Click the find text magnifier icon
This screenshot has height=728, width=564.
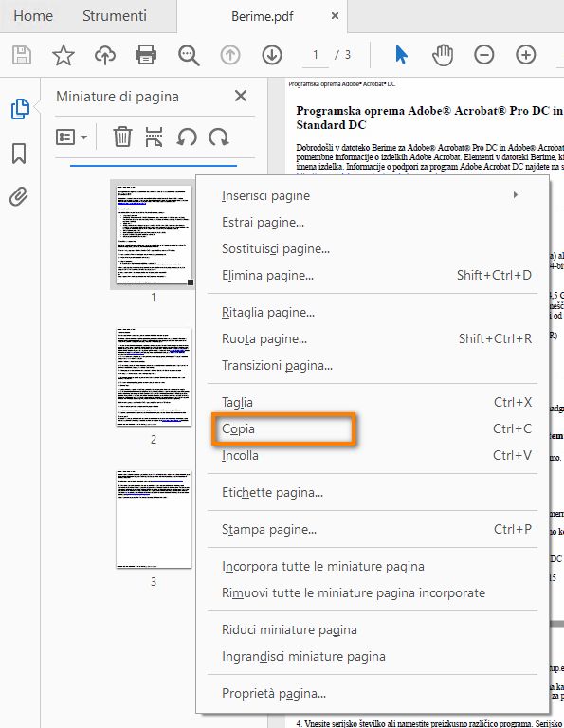(x=189, y=55)
